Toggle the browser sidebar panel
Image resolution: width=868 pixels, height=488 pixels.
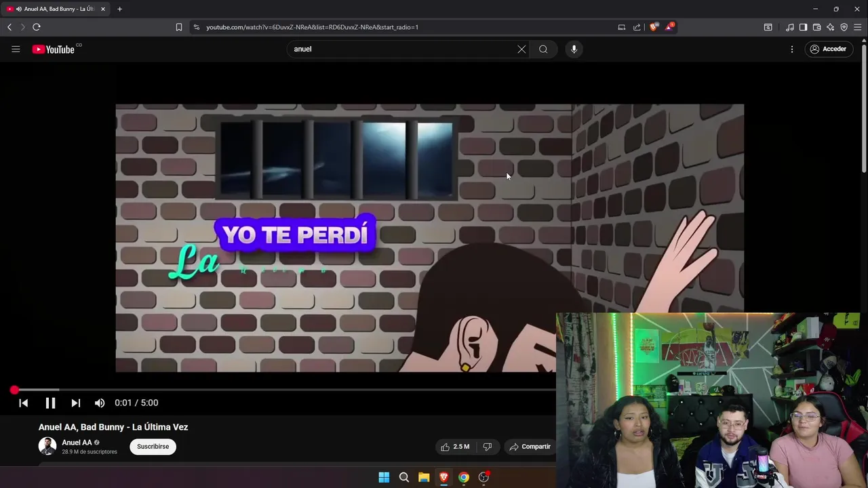click(803, 27)
